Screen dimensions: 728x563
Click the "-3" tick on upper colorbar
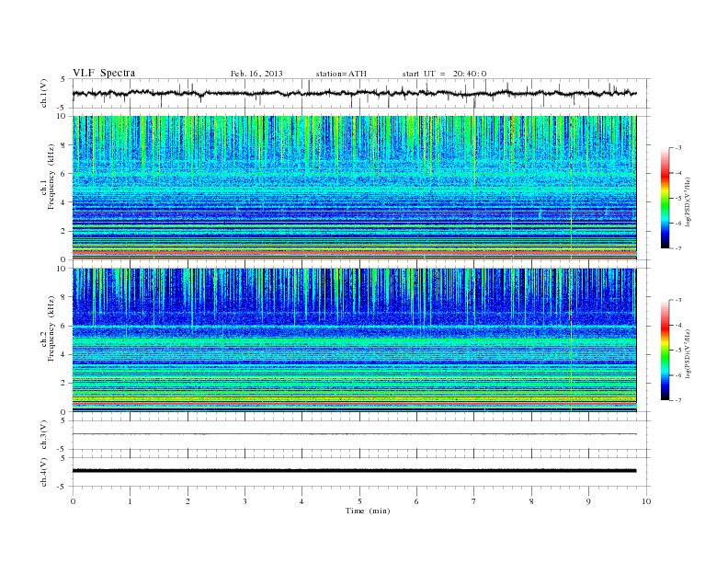tap(678, 148)
